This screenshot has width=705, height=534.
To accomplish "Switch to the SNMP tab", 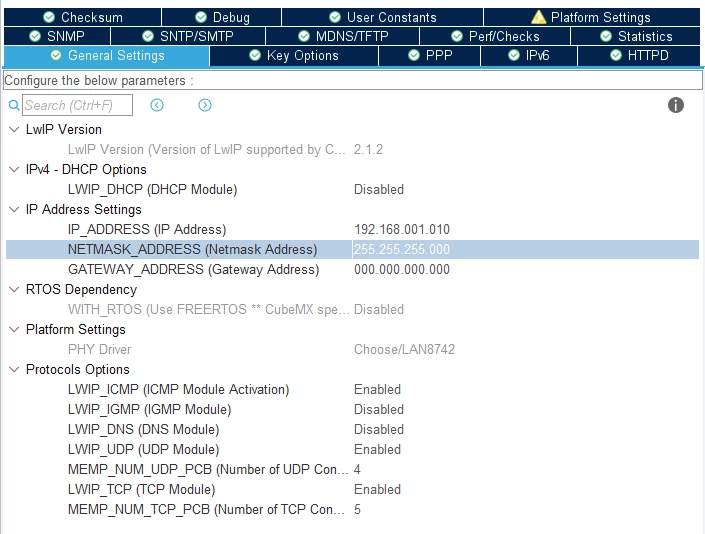I will click(57, 36).
